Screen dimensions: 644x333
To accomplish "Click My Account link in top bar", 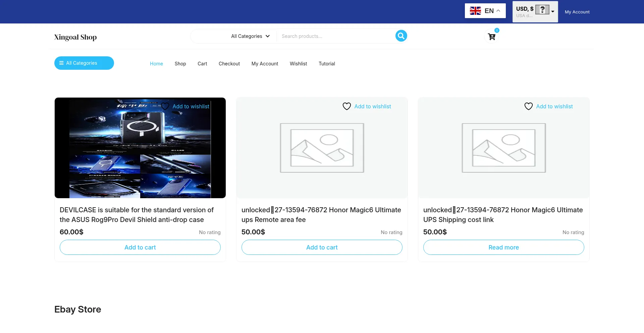I will point(577,12).
